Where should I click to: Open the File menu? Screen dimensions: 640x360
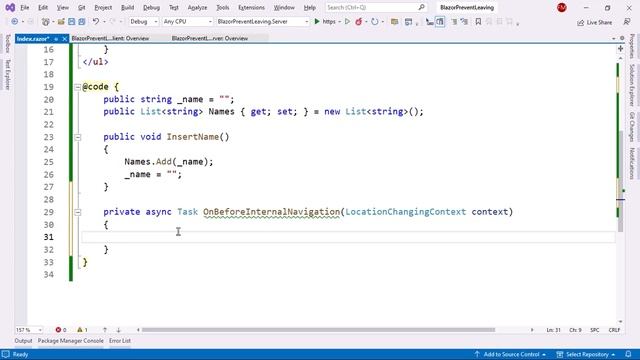(24, 7)
